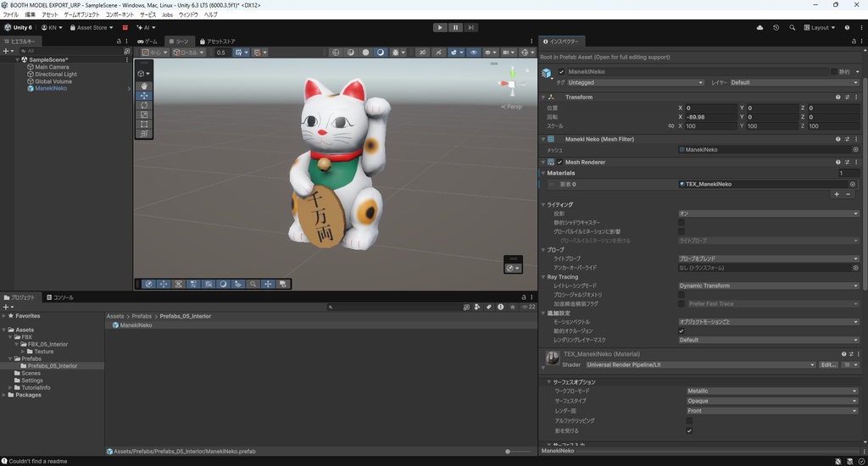The width and height of the screenshot is (868, 466).
Task: Toggle the hidden packages visibility count (22)
Action: (529, 307)
